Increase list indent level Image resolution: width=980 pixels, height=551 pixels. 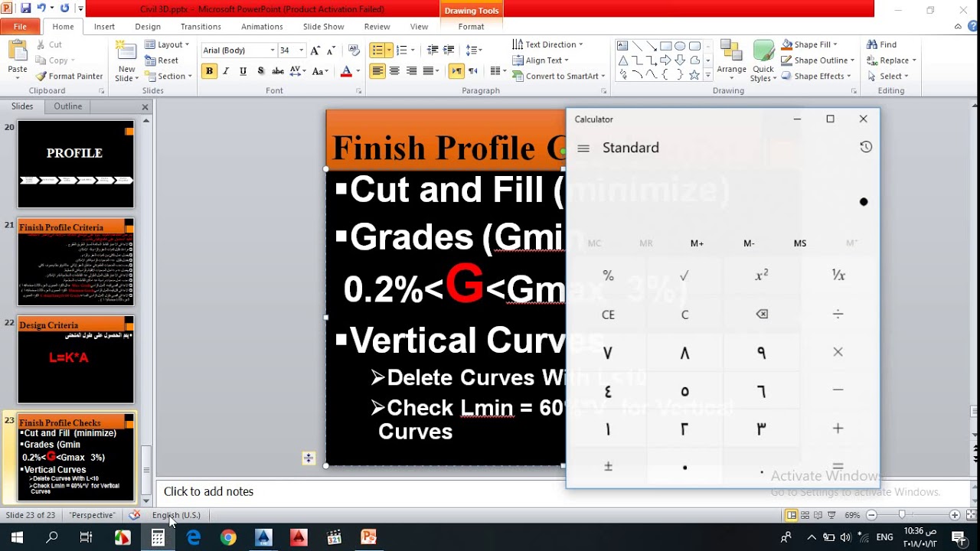[x=449, y=51]
